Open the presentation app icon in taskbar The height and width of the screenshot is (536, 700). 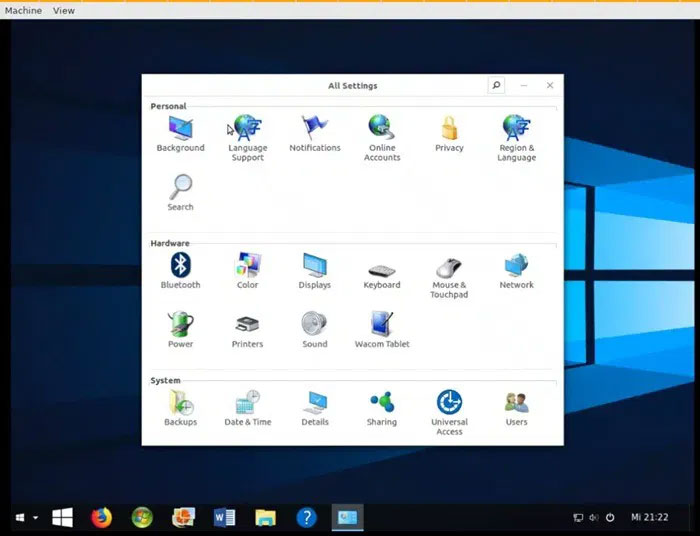183,518
